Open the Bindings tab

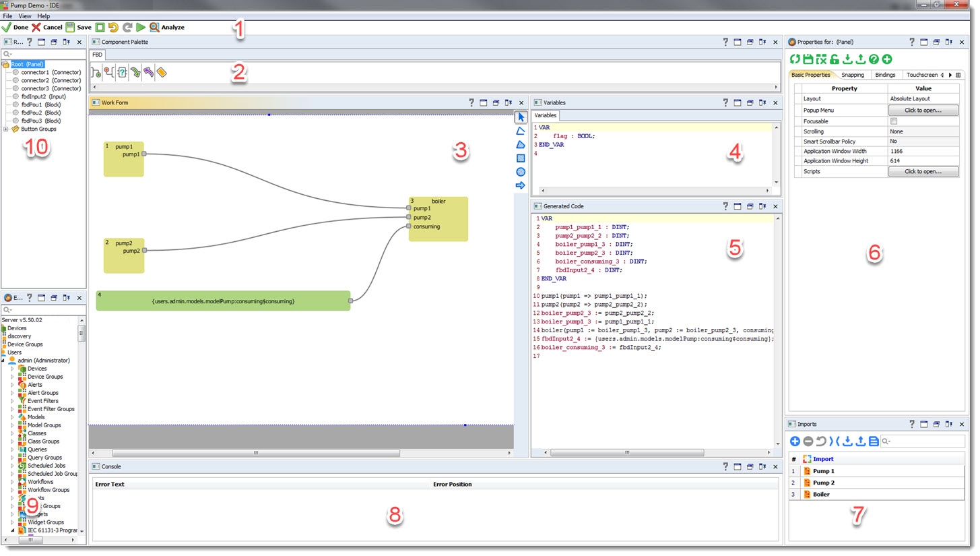pyautogui.click(x=885, y=75)
